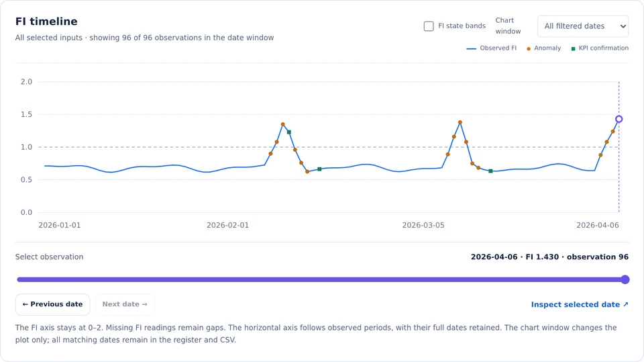Click the 2026-04-06 FI 1.430 observation readout
644x362 pixels.
[549, 257]
